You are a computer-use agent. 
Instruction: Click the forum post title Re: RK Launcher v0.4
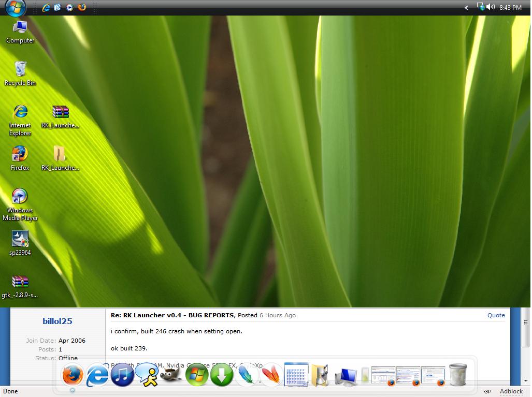tap(172, 315)
